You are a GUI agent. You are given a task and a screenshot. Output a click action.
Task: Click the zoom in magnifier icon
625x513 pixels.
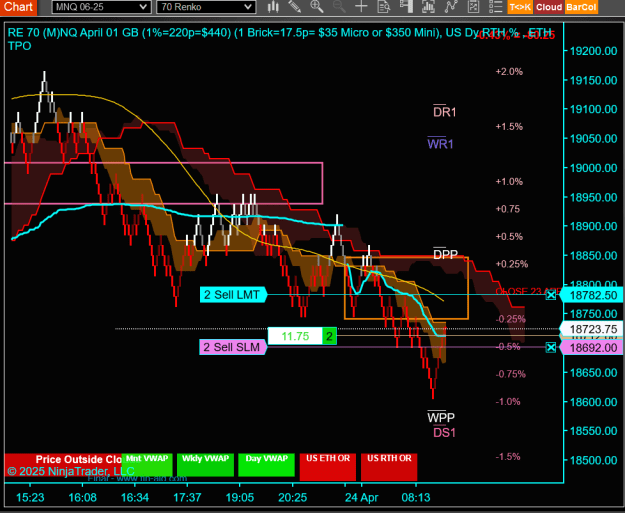(317, 7)
